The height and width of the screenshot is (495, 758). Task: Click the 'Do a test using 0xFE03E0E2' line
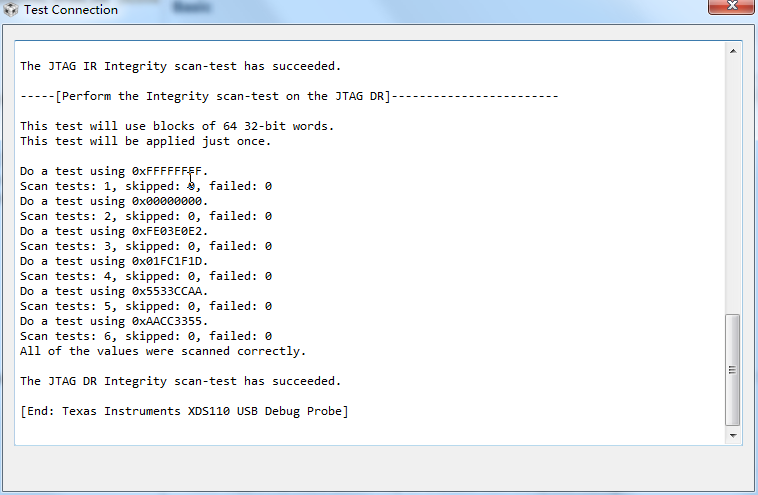pos(114,231)
